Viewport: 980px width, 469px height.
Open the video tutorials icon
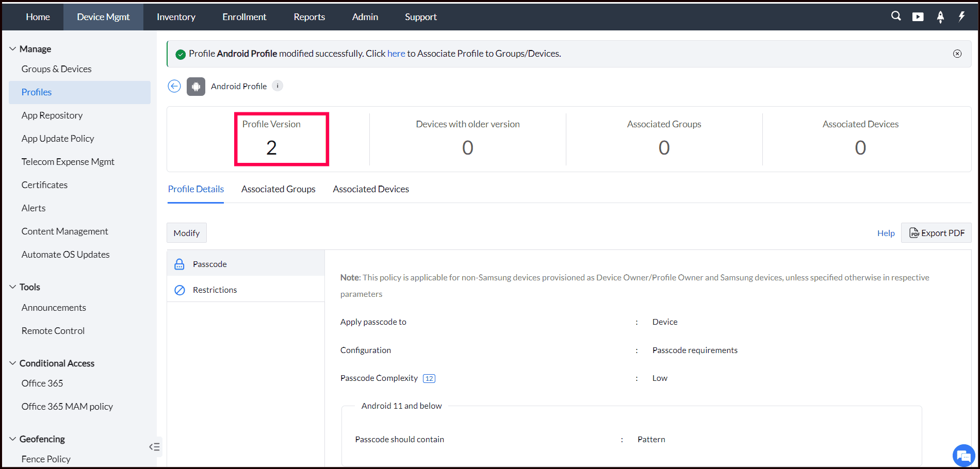[x=918, y=17]
